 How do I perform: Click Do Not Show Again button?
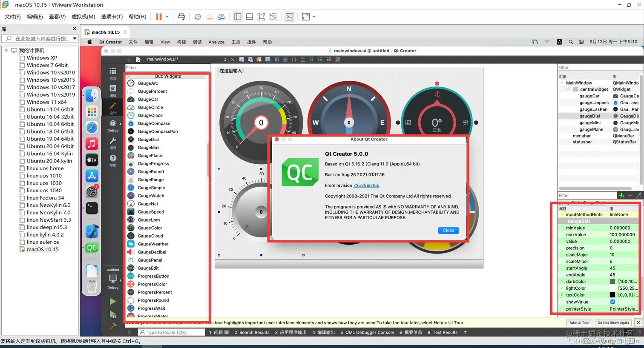click(613, 323)
